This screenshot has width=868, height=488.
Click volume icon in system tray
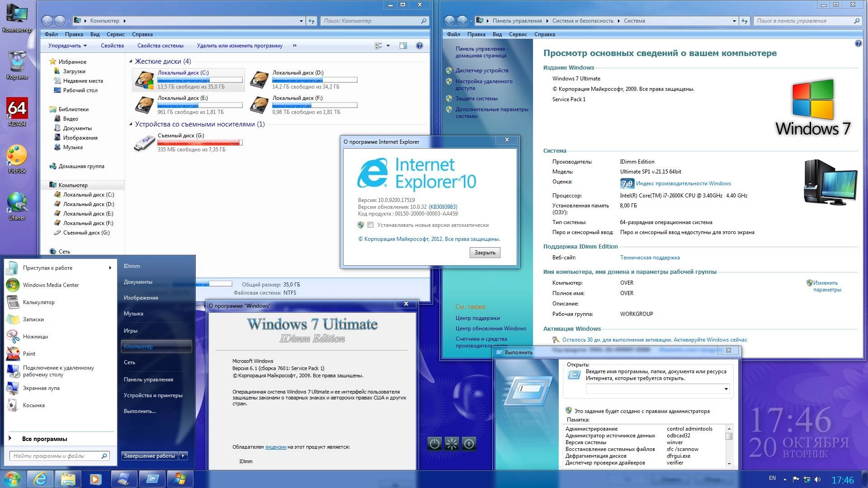(x=817, y=479)
